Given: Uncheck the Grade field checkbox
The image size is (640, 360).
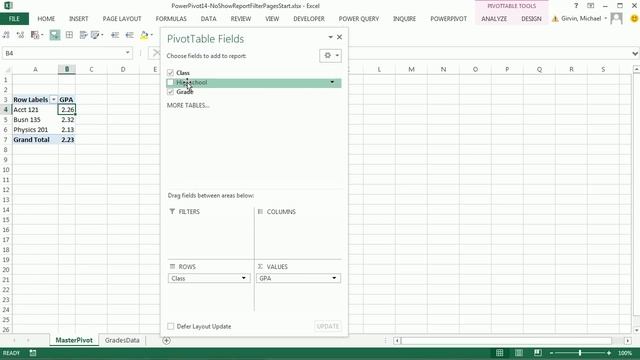Looking at the screenshot, I should 171,92.
